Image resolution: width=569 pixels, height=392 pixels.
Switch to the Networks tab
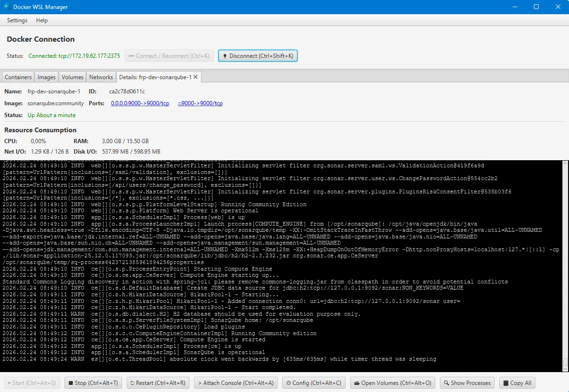tap(101, 77)
